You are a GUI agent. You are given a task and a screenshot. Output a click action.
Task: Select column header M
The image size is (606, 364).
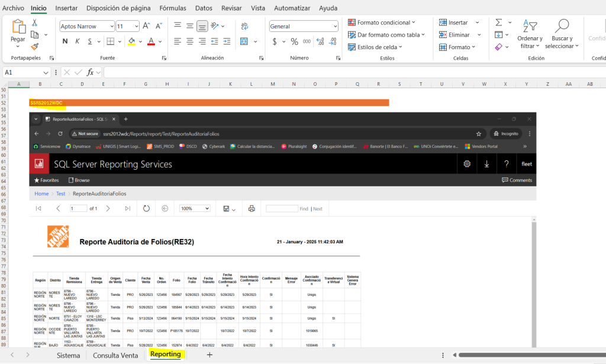point(273,84)
